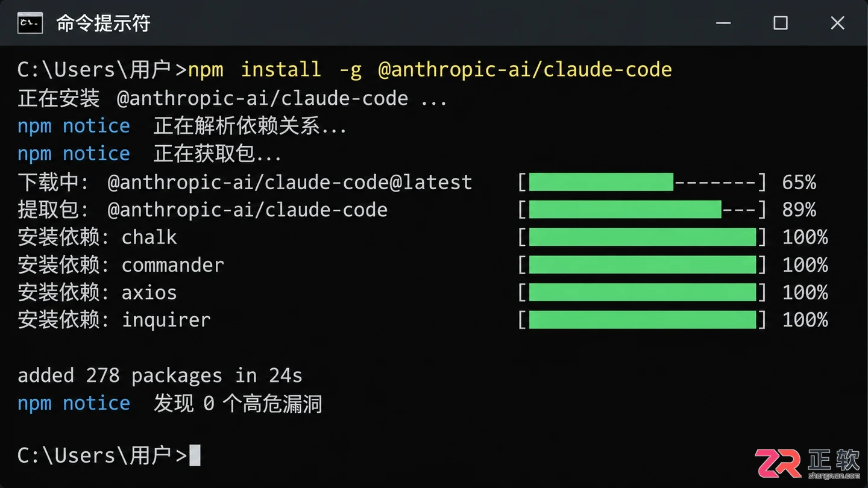Click the final 'C:\Users\用户>' prompt text

tap(102, 455)
